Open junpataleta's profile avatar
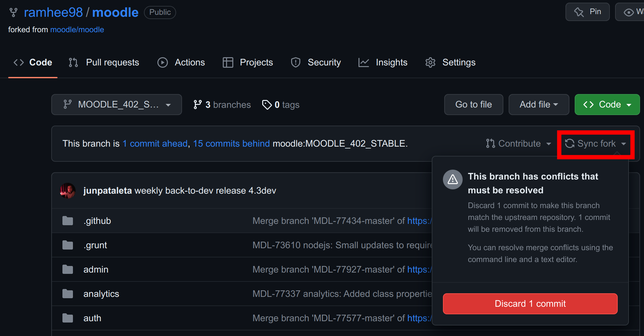Image resolution: width=644 pixels, height=336 pixels. tap(68, 190)
